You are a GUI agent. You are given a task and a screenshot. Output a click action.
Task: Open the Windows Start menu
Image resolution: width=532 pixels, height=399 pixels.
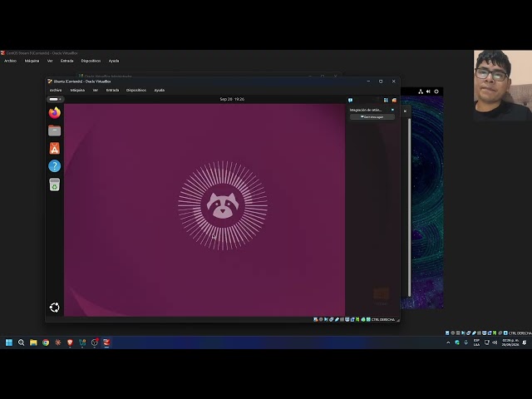9,342
